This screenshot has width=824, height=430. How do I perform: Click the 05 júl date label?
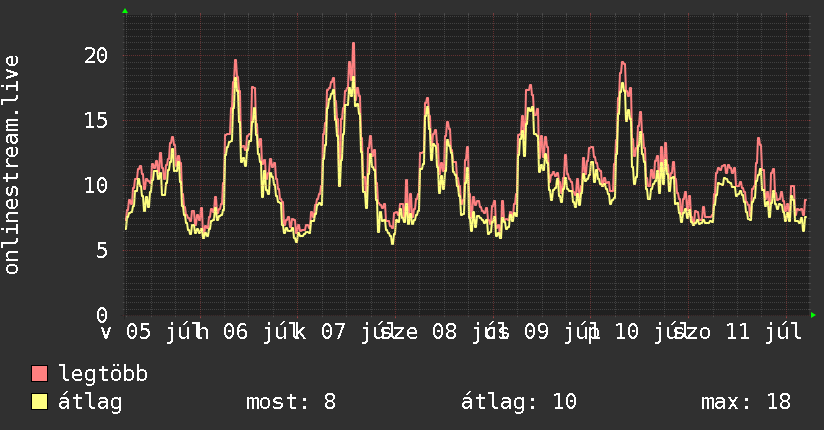click(163, 332)
